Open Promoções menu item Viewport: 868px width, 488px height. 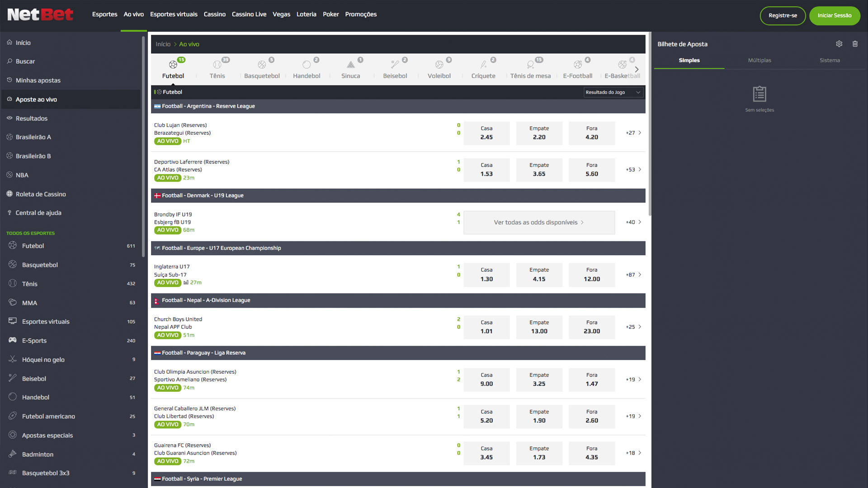(361, 14)
